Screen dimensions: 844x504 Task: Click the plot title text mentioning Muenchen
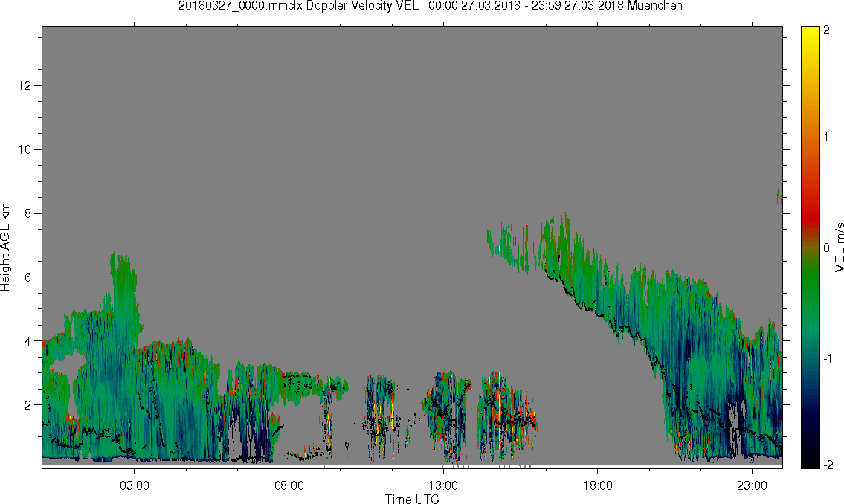pyautogui.click(x=431, y=6)
